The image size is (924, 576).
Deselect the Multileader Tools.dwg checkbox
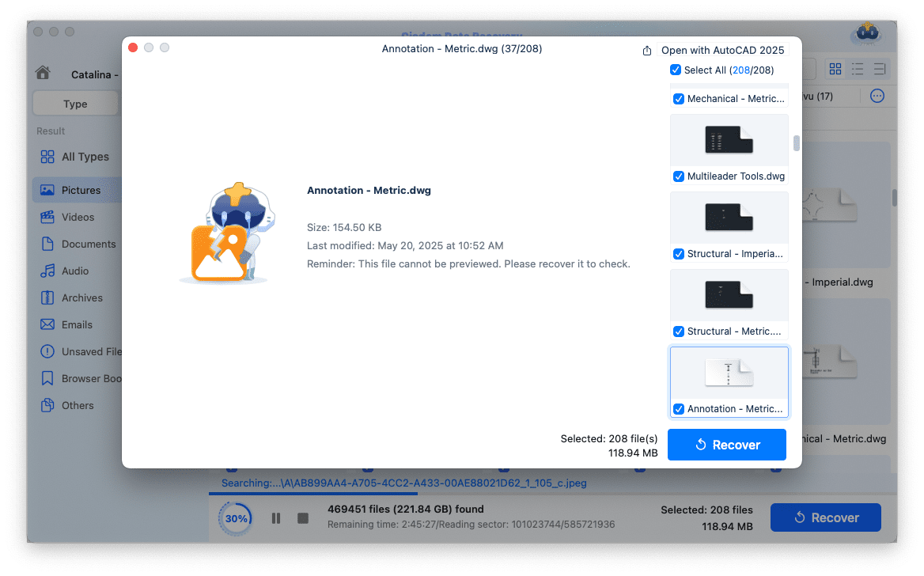coord(679,176)
